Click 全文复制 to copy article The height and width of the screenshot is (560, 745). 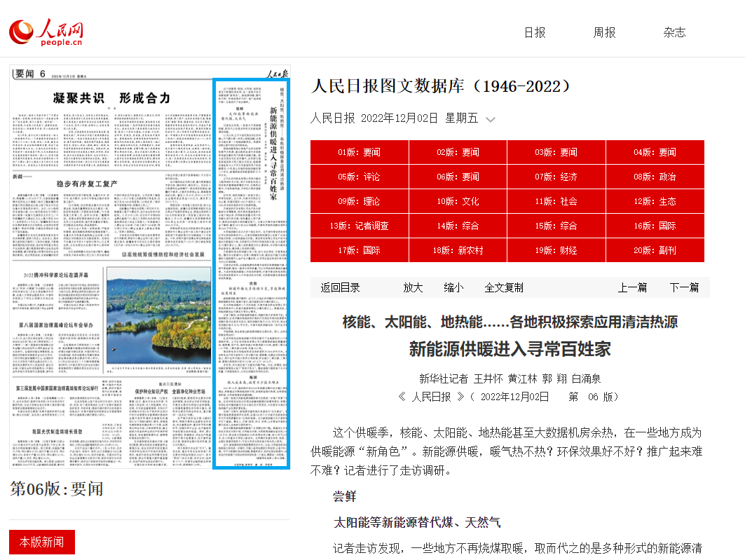tap(504, 287)
